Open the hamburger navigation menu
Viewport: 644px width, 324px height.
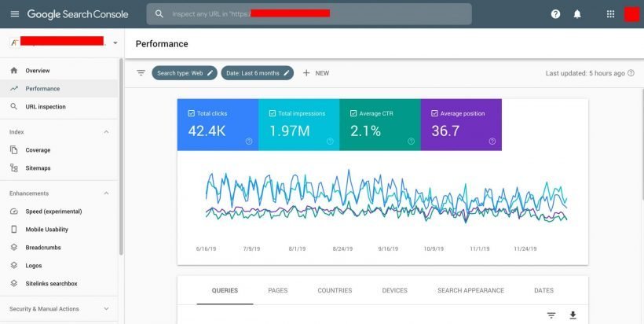pos(15,14)
